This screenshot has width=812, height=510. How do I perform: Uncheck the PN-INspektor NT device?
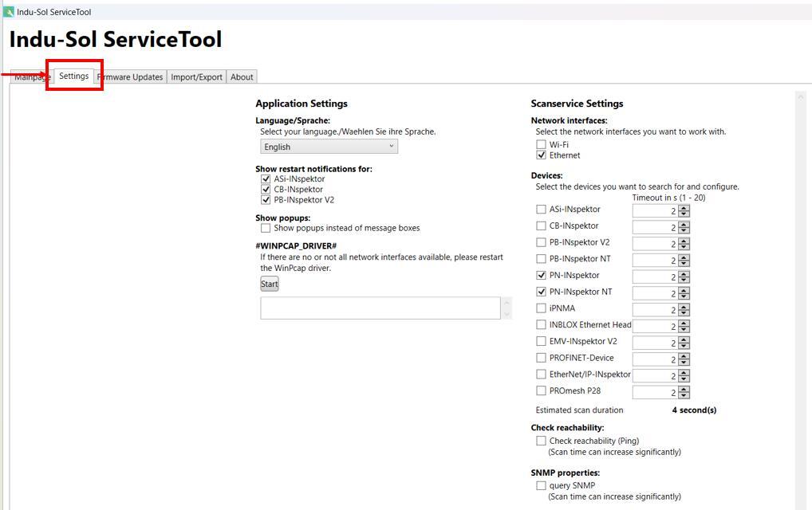coord(541,292)
